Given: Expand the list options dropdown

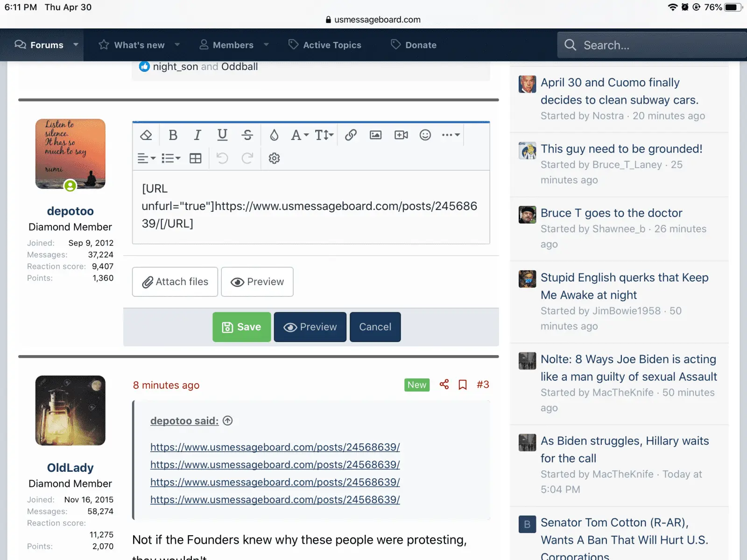Looking at the screenshot, I should 171,159.
